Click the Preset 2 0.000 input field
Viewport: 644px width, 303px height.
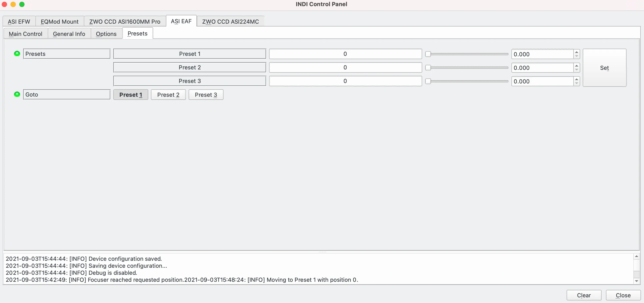[x=542, y=68]
